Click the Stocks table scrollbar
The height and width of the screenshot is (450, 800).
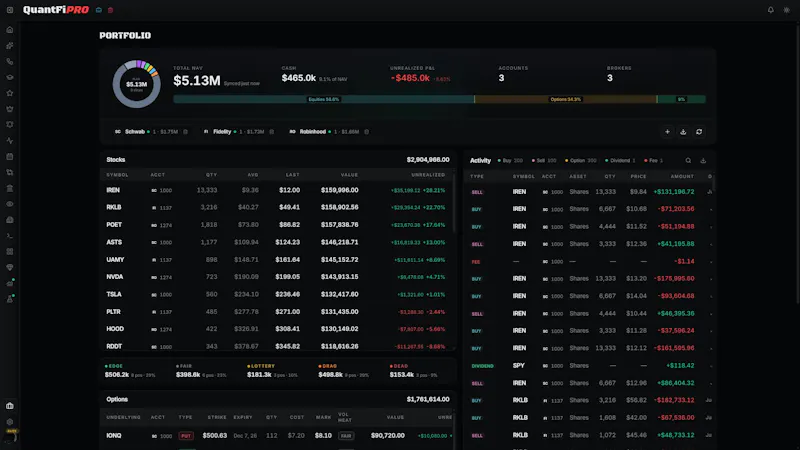(454, 204)
